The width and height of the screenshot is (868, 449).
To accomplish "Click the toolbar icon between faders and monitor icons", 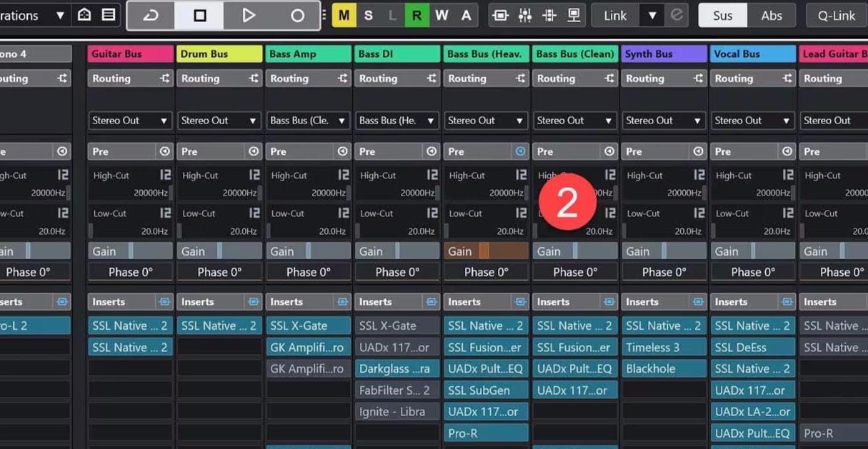I will pyautogui.click(x=549, y=15).
